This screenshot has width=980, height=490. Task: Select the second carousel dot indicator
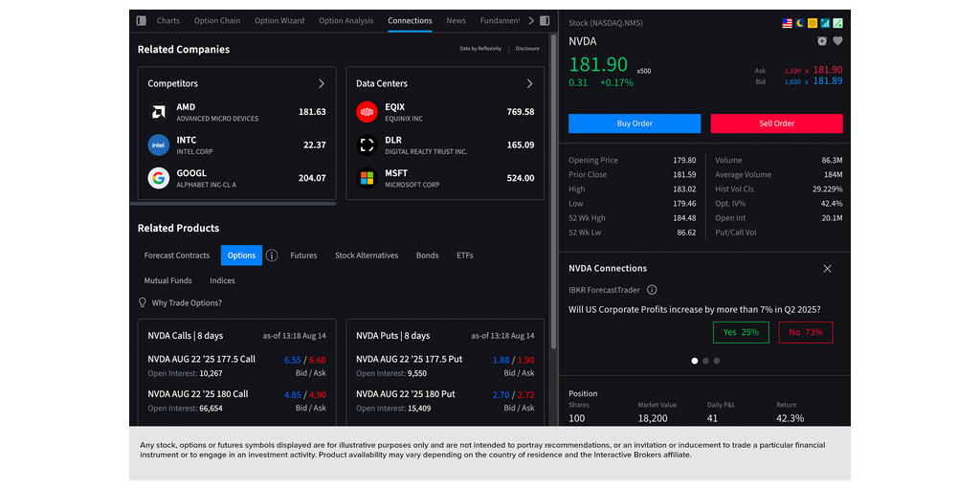(705, 361)
